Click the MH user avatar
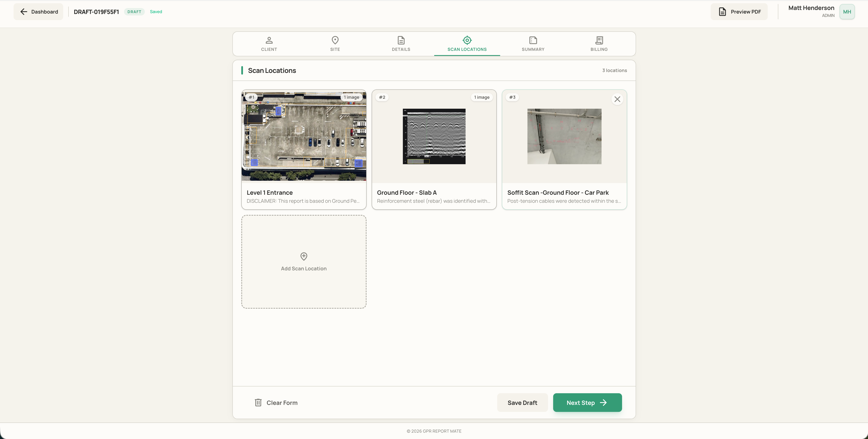Screen dimensions: 868x439 click(x=847, y=12)
